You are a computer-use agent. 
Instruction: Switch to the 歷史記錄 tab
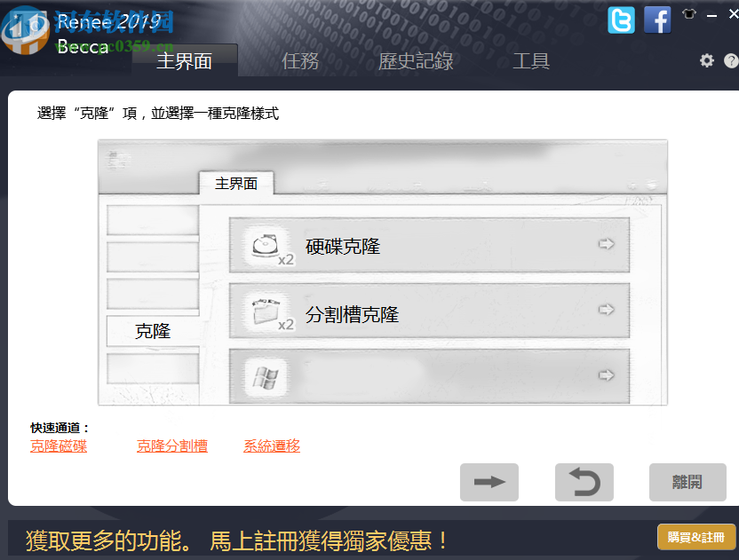coord(416,61)
